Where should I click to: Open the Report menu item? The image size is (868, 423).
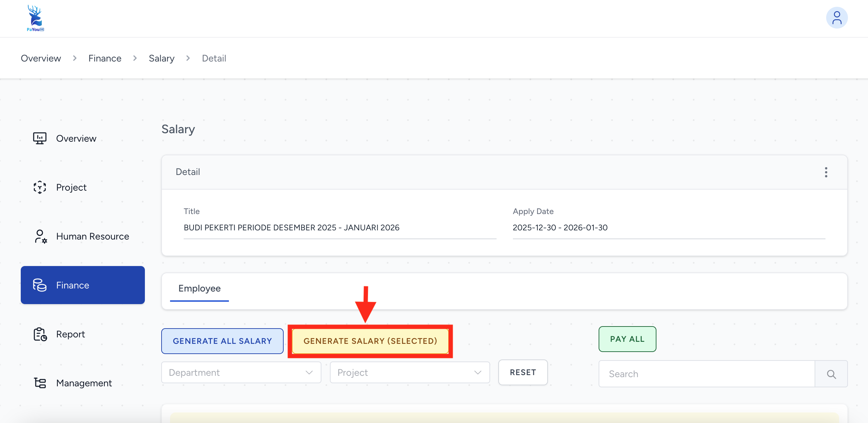70,334
